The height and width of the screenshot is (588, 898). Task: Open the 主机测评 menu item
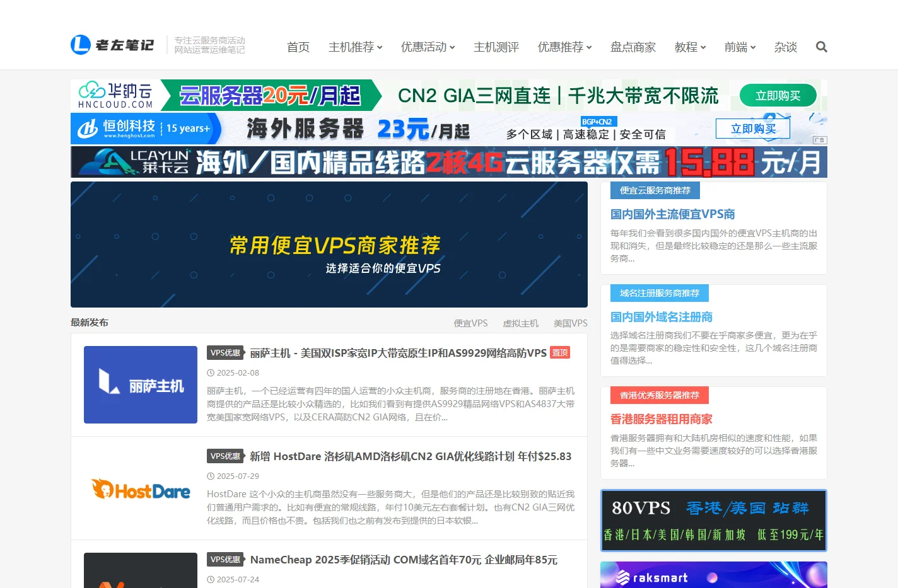(496, 47)
